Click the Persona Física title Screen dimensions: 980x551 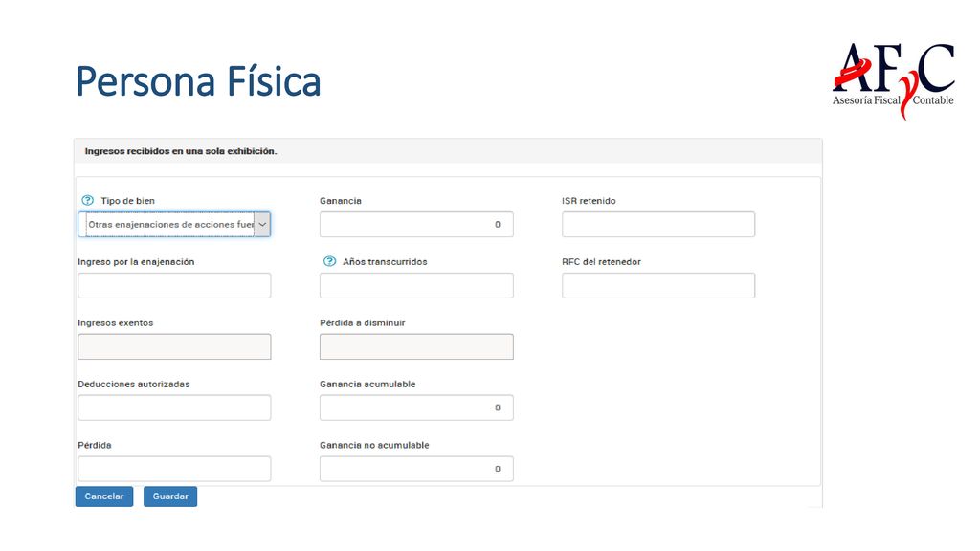[198, 82]
